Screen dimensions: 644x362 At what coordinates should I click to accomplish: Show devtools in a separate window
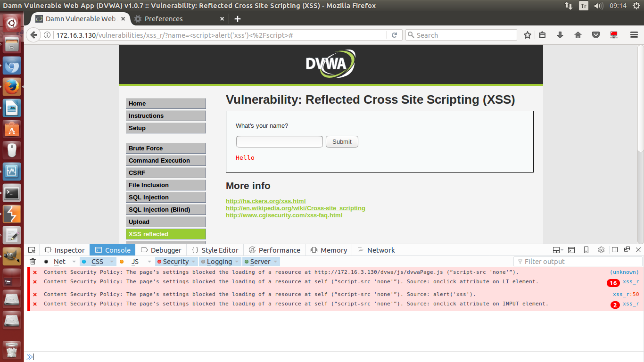coord(627,250)
